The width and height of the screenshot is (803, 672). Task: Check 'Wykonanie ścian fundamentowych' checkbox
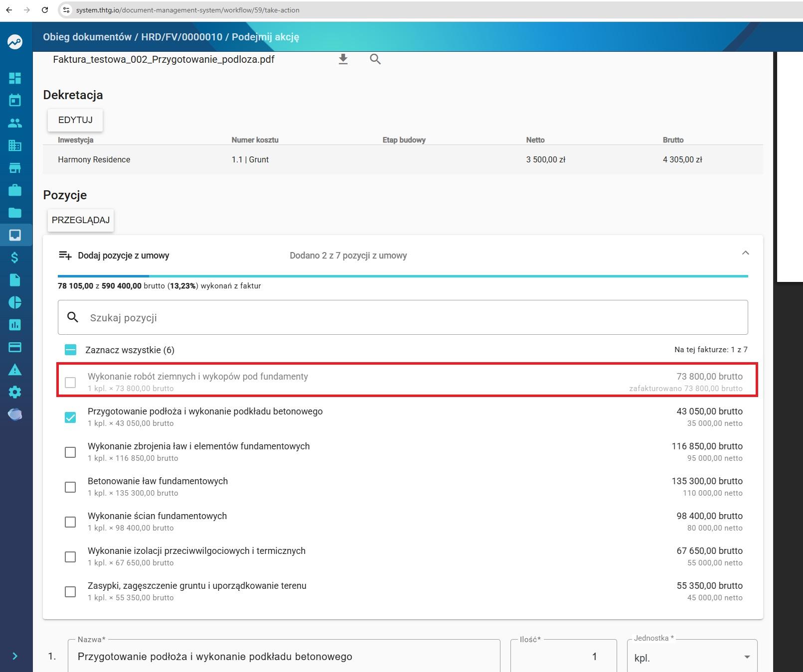[70, 522]
